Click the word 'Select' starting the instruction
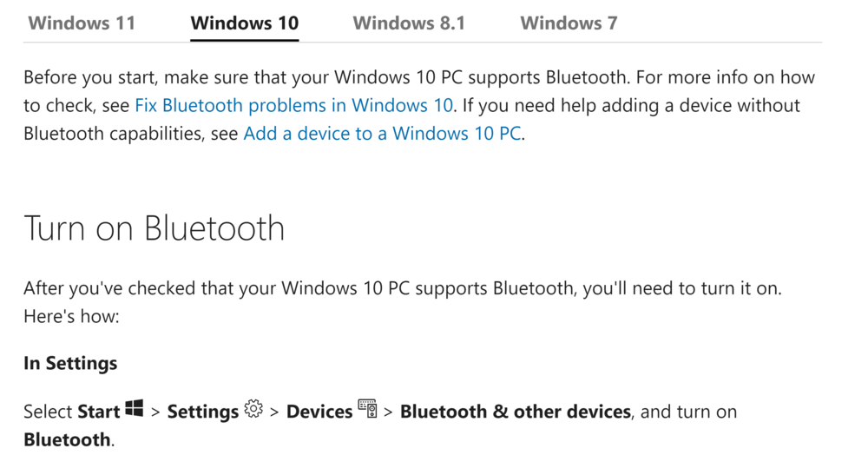This screenshot has height=455, width=868. (48, 412)
